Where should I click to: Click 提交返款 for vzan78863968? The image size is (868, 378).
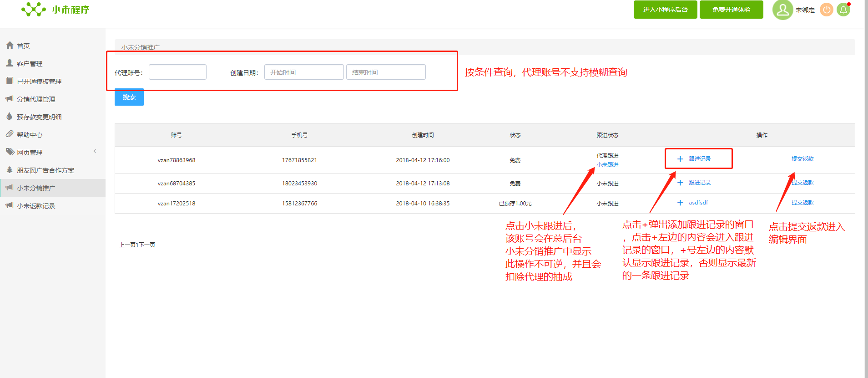(802, 159)
